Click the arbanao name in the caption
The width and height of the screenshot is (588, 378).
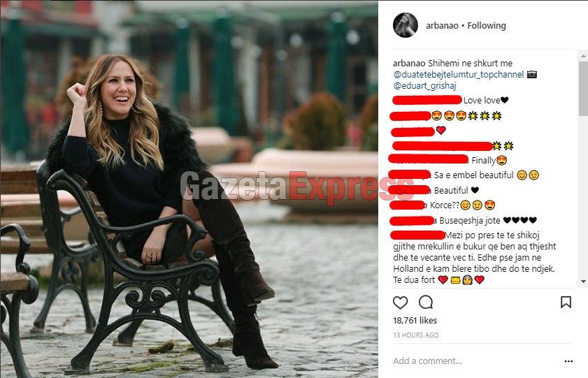coord(409,64)
